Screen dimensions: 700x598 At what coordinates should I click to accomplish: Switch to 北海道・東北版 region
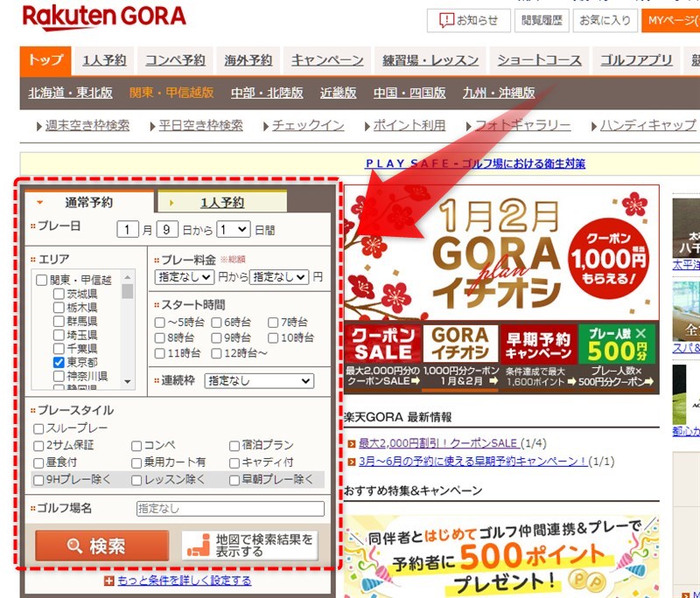[x=70, y=93]
